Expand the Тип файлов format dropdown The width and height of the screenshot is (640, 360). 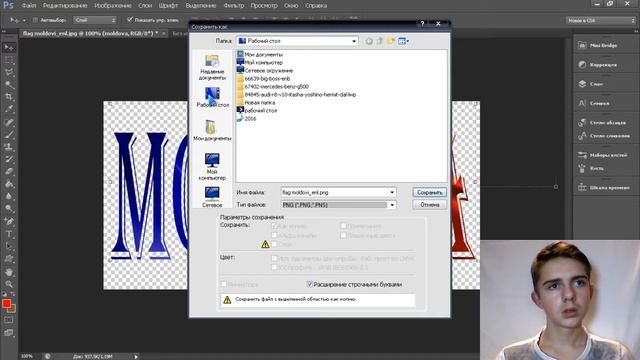(392, 205)
